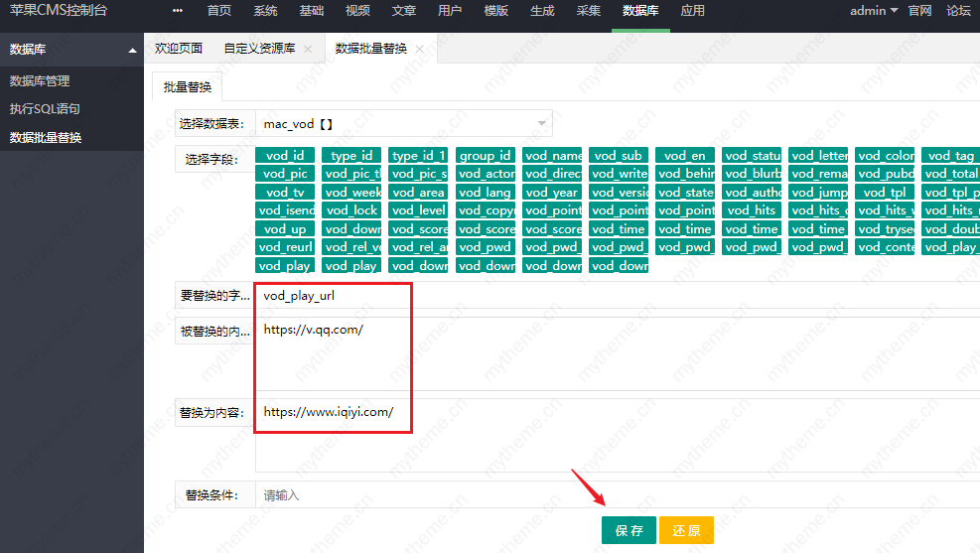This screenshot has height=553, width=980.
Task: Select the vod_pic field tag
Action: tap(286, 173)
